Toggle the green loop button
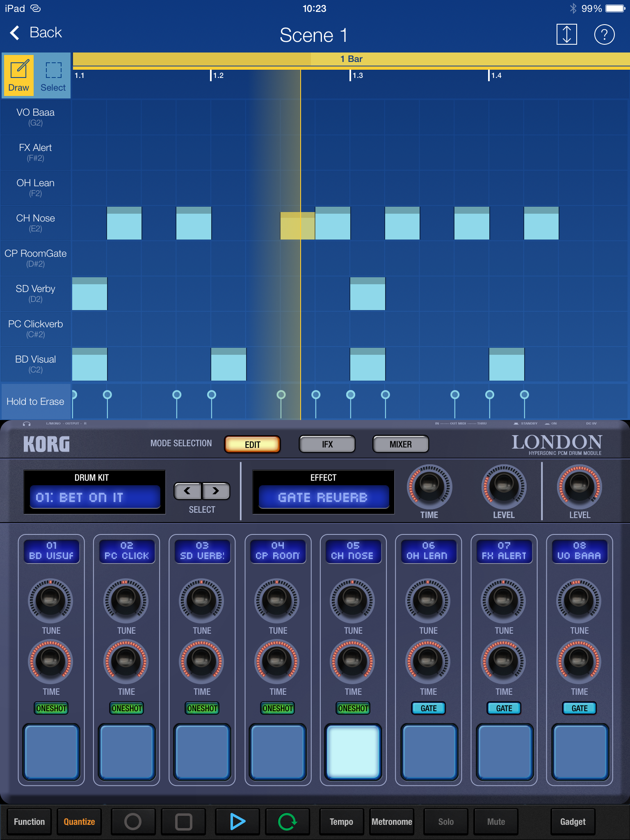This screenshot has width=630, height=840. click(x=288, y=822)
